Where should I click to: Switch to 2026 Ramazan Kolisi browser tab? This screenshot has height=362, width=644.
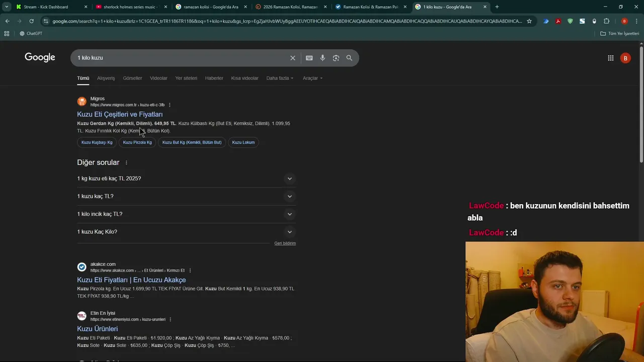(291, 7)
